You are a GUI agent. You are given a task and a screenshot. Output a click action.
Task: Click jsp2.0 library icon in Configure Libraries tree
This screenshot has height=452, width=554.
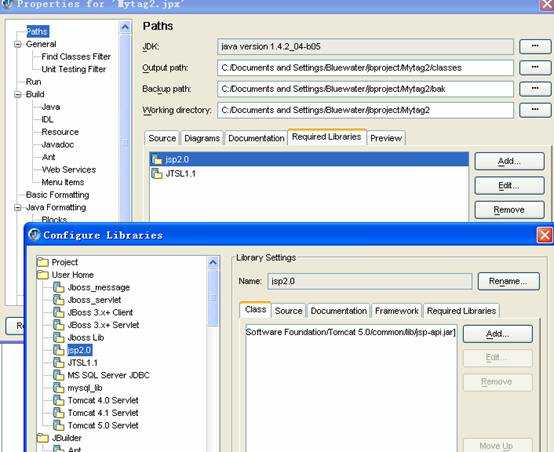tap(58, 350)
